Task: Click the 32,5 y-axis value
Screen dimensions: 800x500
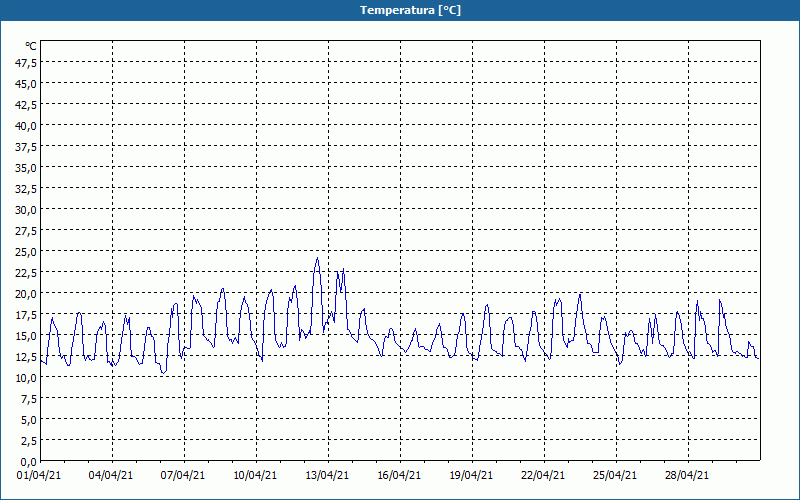Action: [x=26, y=188]
